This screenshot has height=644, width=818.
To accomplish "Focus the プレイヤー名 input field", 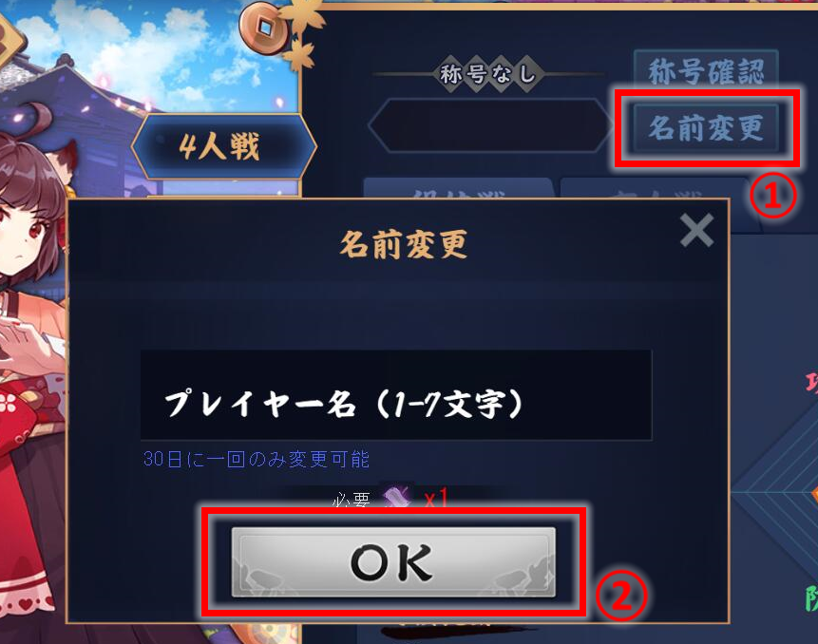I will (x=396, y=395).
